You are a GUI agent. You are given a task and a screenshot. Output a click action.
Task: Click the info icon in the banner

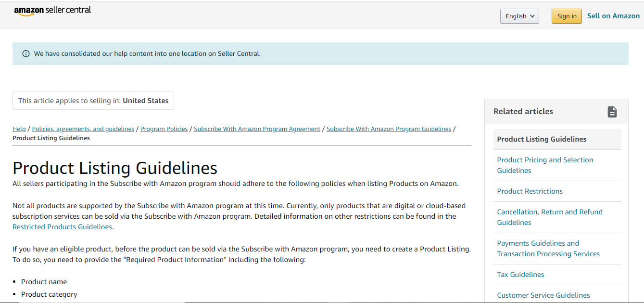click(x=25, y=53)
